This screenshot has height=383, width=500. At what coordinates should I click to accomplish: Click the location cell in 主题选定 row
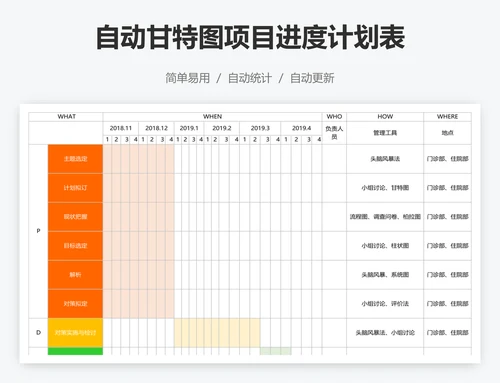click(x=447, y=159)
